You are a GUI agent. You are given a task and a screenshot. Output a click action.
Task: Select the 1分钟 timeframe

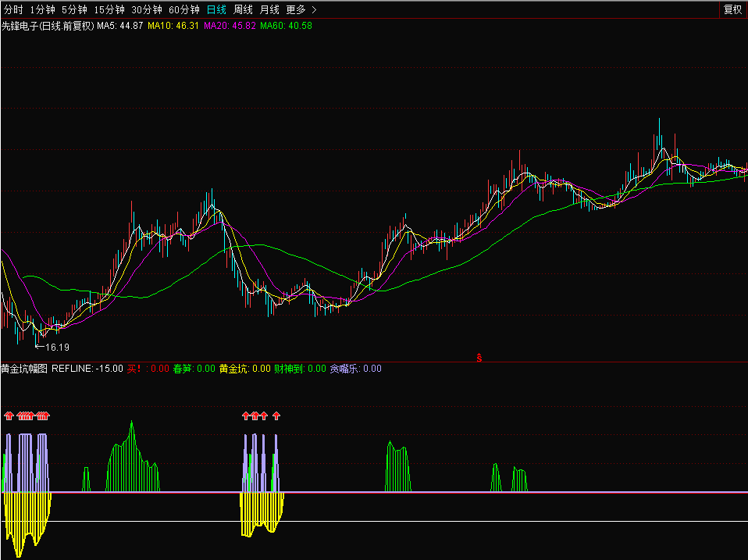[x=42, y=10]
